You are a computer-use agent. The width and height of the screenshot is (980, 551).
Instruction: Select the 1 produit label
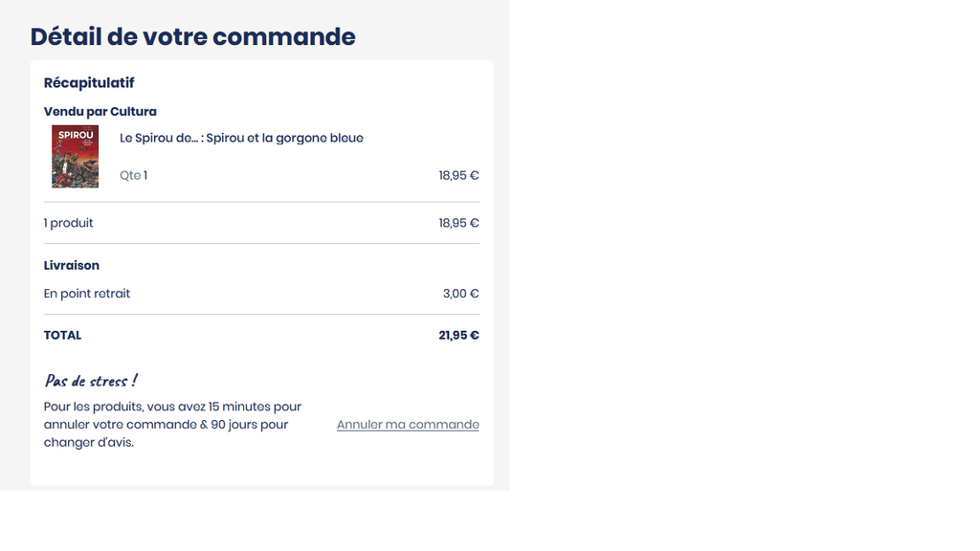tap(69, 223)
